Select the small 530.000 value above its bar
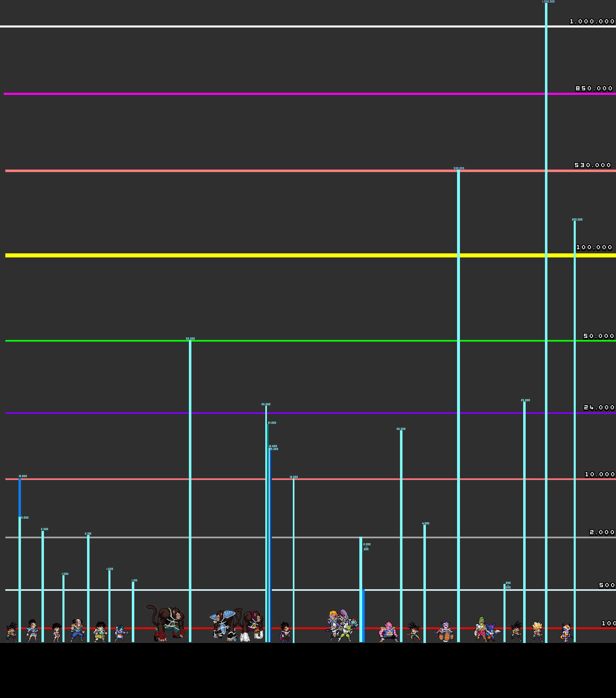 click(x=459, y=168)
